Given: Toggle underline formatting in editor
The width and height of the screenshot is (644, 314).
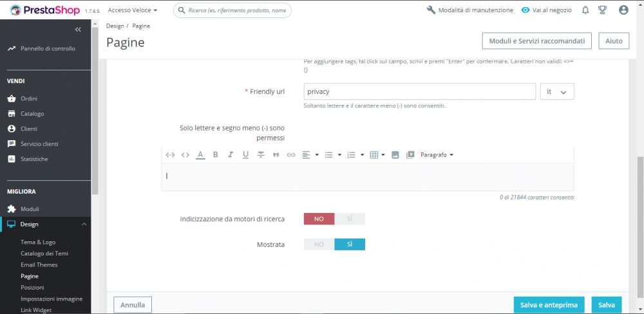Looking at the screenshot, I should (245, 154).
